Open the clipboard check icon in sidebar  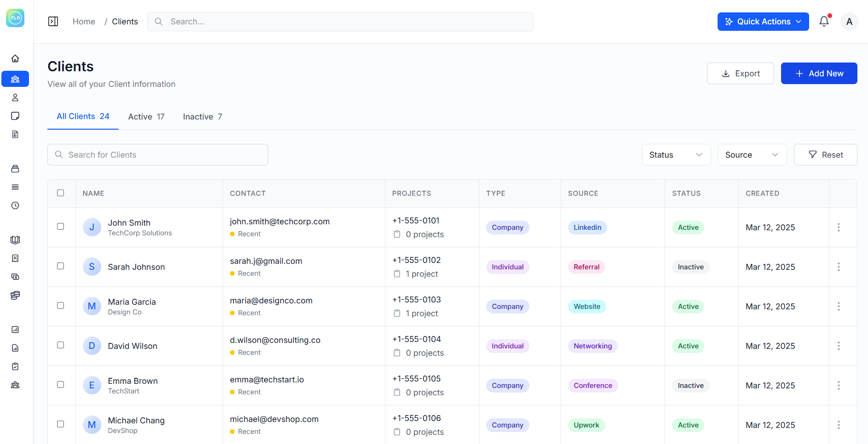pyautogui.click(x=15, y=366)
